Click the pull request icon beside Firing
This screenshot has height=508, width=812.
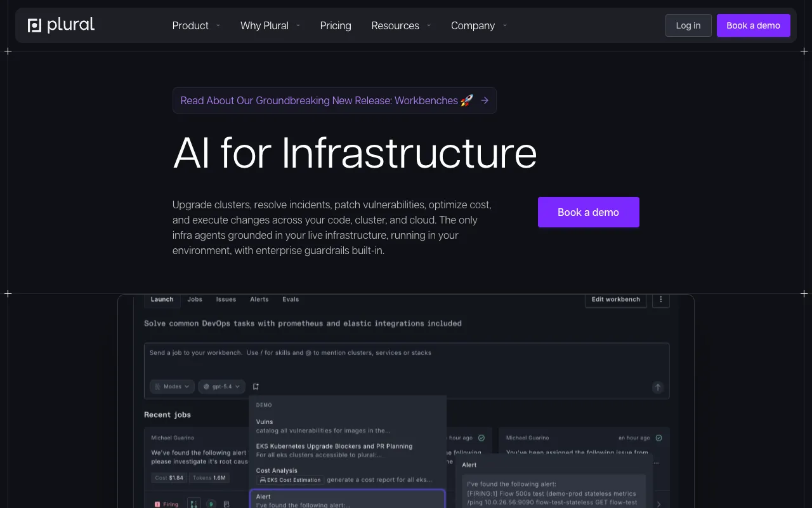pyautogui.click(x=194, y=504)
